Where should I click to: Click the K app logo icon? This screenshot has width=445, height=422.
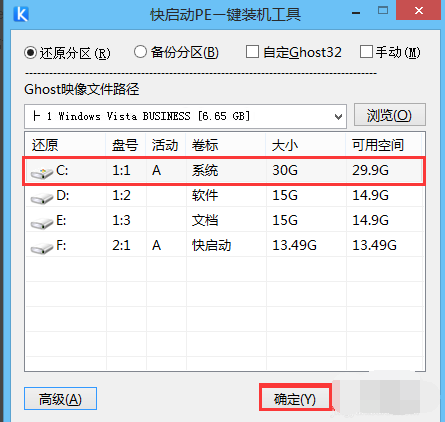[21, 13]
